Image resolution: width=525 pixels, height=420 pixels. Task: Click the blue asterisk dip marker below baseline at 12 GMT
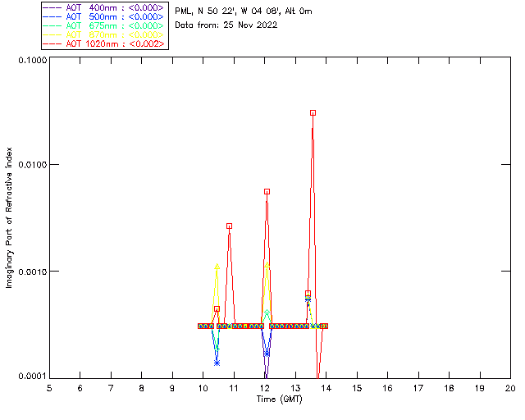pos(267,354)
